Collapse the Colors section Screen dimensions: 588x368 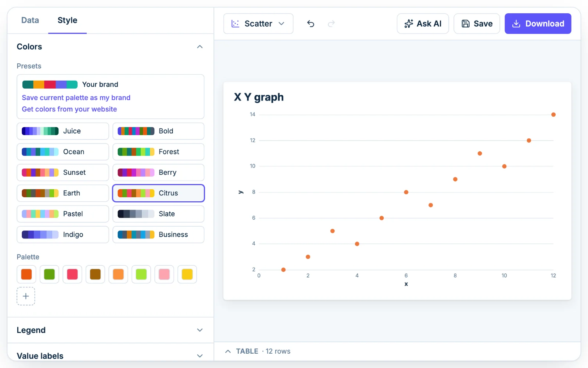tap(200, 47)
